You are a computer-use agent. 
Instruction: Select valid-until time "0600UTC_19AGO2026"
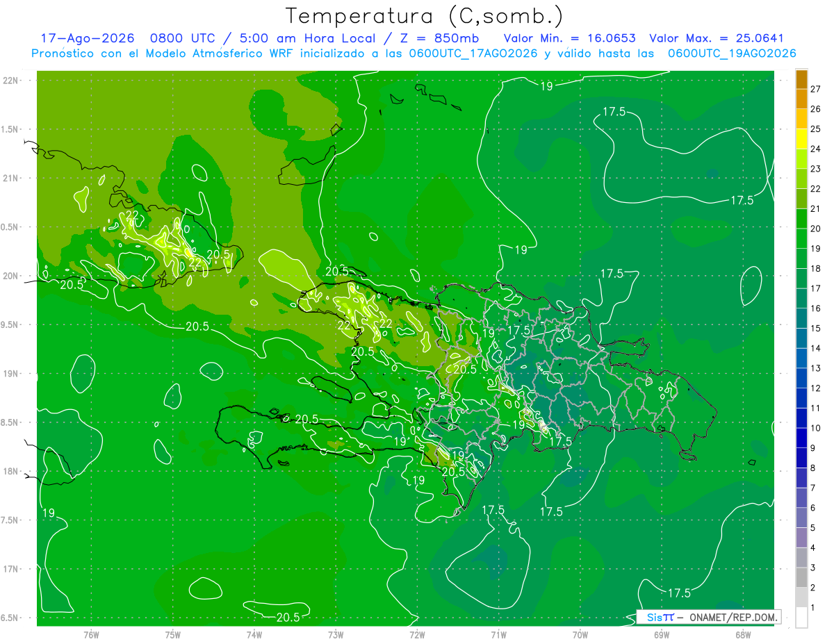(x=732, y=53)
